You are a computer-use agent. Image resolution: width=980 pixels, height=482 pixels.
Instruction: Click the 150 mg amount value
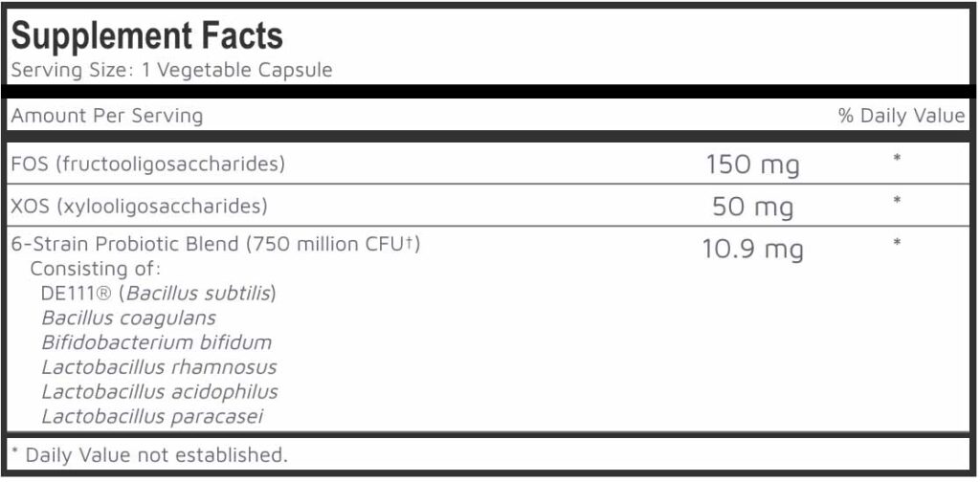(x=753, y=164)
